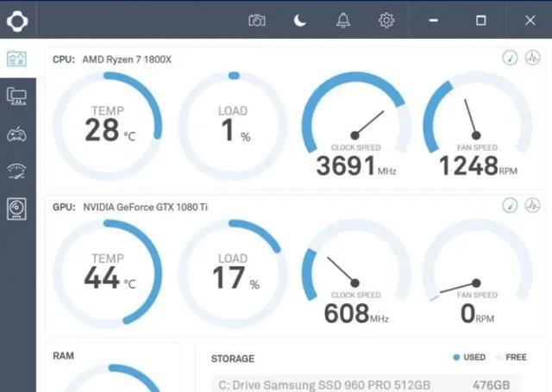
Task: Click the NZXT CAM logo icon
Action: 17,21
